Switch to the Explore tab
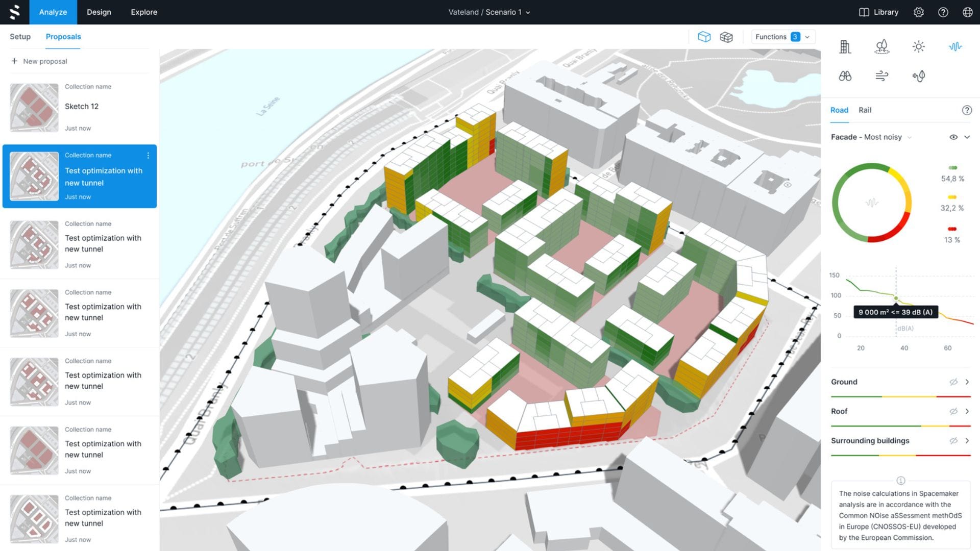 coord(144,12)
